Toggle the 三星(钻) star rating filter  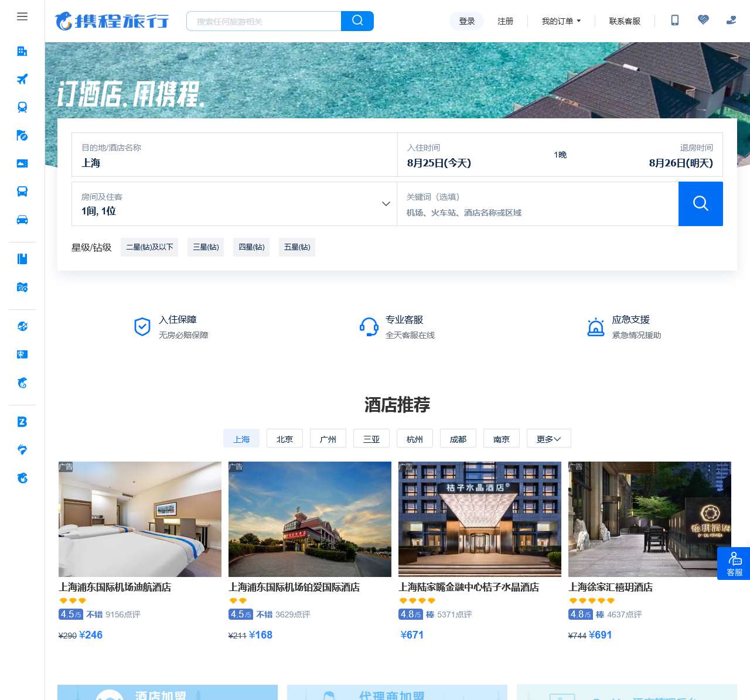[206, 247]
